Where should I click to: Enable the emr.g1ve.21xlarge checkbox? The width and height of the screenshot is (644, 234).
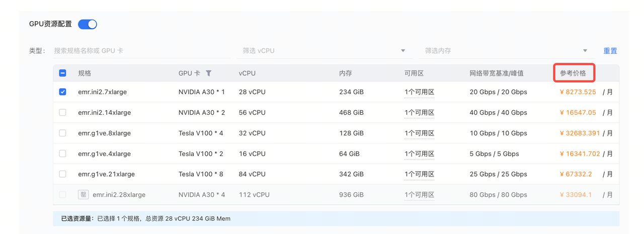pyautogui.click(x=63, y=174)
